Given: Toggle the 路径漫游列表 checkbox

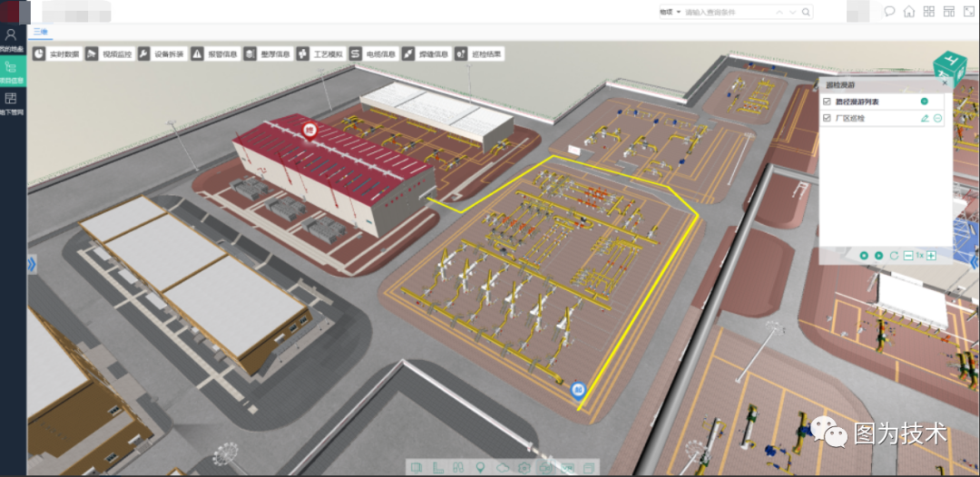Looking at the screenshot, I should click(x=828, y=102).
